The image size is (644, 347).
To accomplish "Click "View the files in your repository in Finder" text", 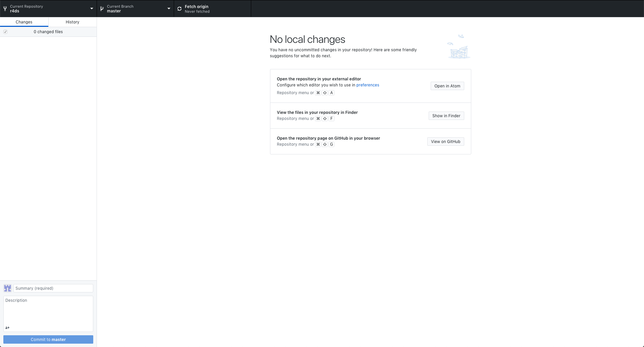I will pyautogui.click(x=317, y=113).
